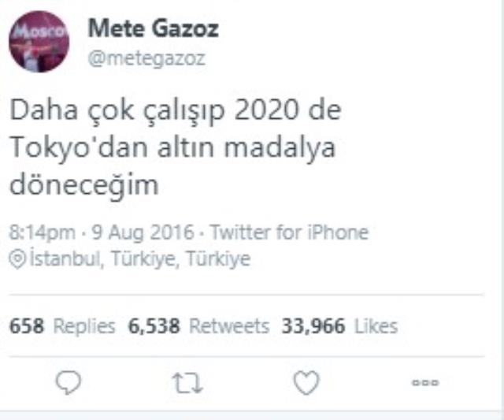Open the three-dot more options menu
This screenshot has width=504, height=420.
click(425, 383)
